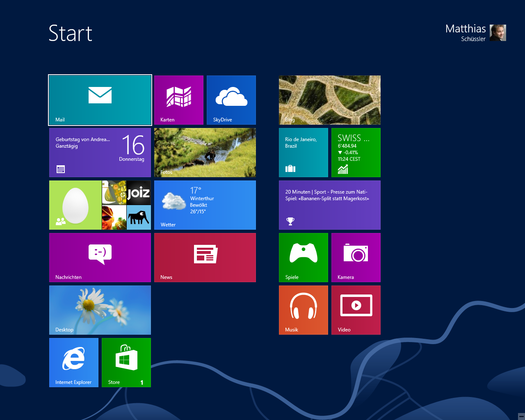This screenshot has width=525, height=420.
Task: Click the semantic zoom minus button
Action: [521, 416]
